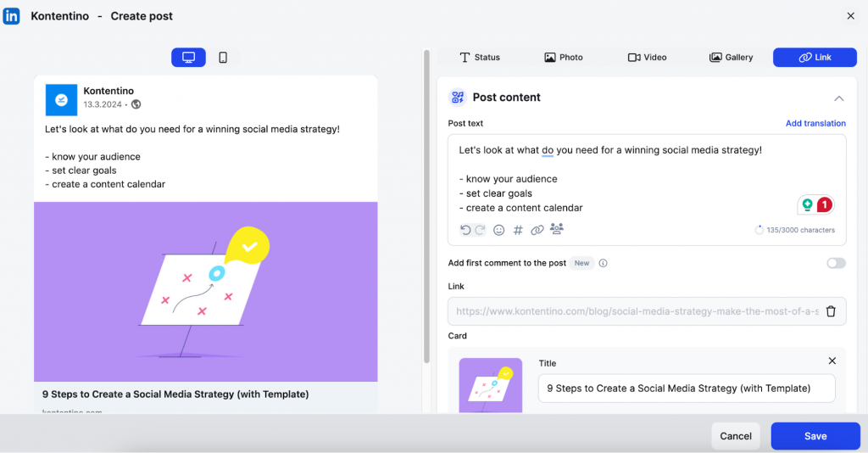Viewport: 868px width, 453px height.
Task: Click the green lightbulb assistant icon
Action: (807, 205)
